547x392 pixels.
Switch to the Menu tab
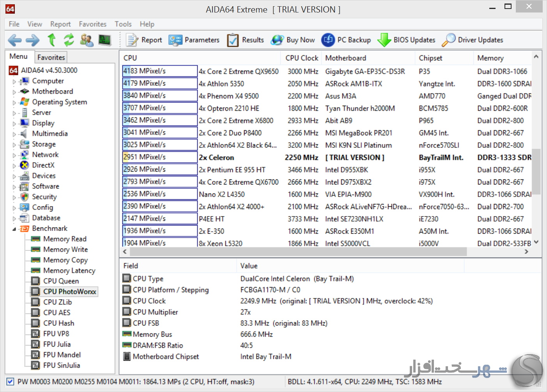click(19, 57)
